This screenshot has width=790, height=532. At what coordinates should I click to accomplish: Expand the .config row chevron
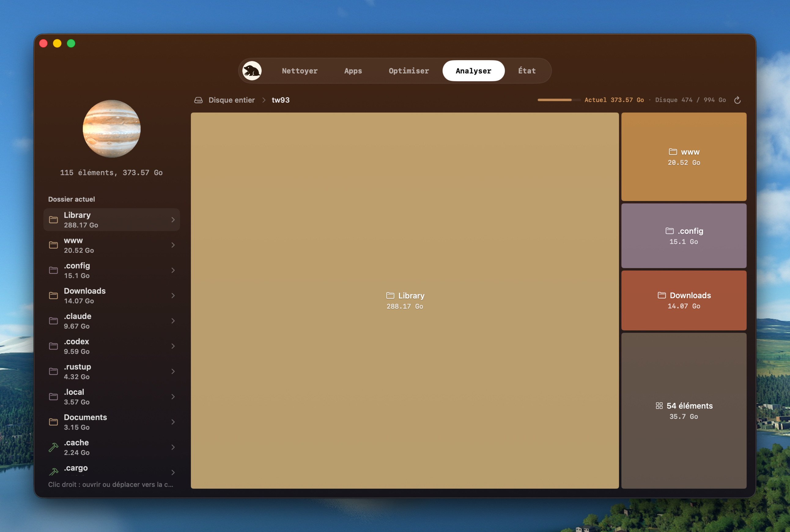pyautogui.click(x=173, y=270)
